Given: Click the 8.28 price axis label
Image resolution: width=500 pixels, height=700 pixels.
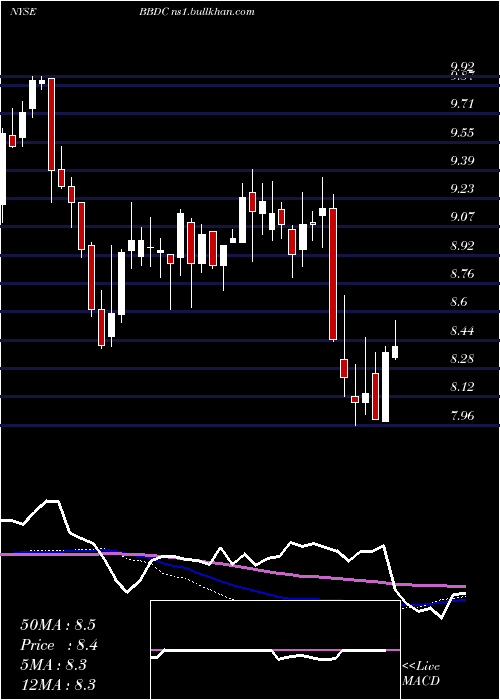Looking at the screenshot, I should tap(462, 359).
